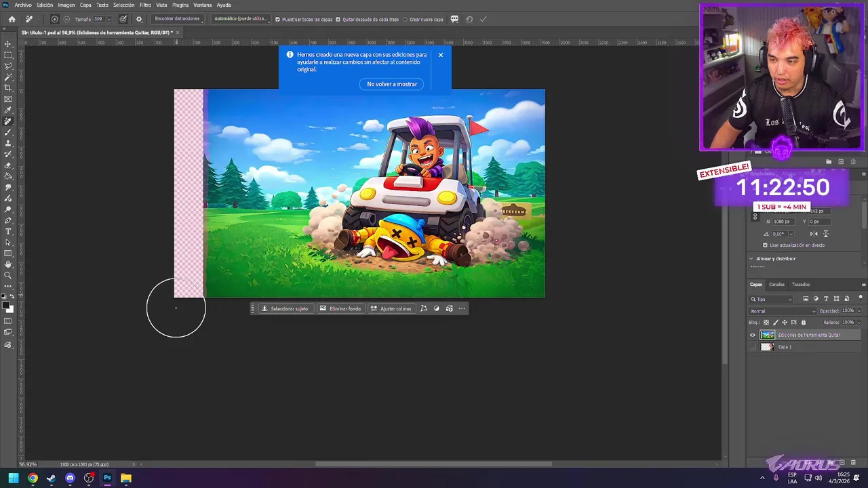Select the Clone Stamp tool

8,143
